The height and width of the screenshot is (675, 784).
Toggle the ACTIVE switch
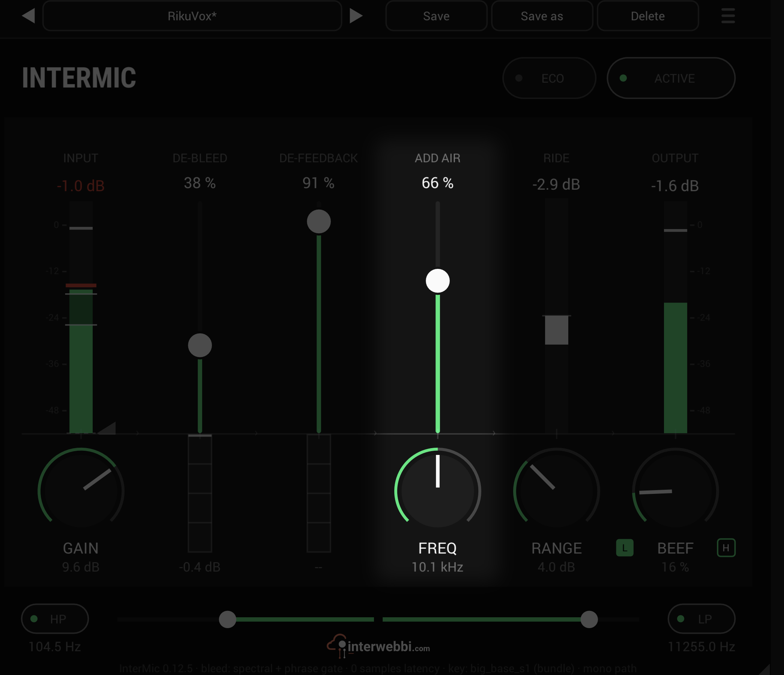tap(671, 78)
